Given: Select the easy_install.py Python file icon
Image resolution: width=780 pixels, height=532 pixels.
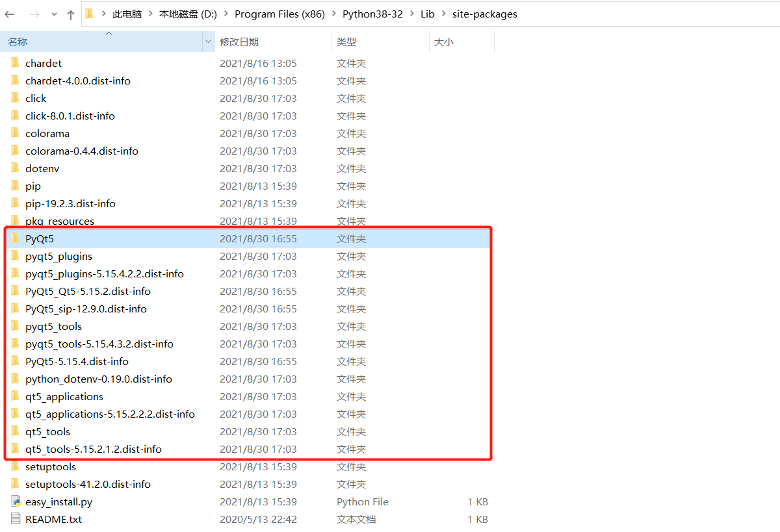Looking at the screenshot, I should point(15,501).
